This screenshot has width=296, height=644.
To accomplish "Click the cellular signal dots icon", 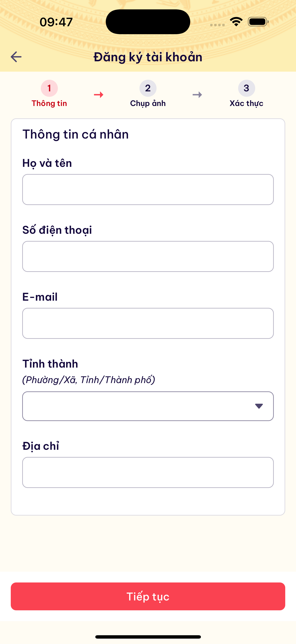I will coord(217,24).
